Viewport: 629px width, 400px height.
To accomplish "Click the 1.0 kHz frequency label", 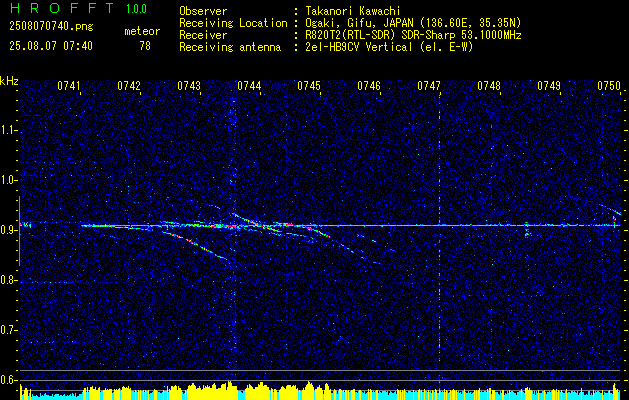I will 8,180.
